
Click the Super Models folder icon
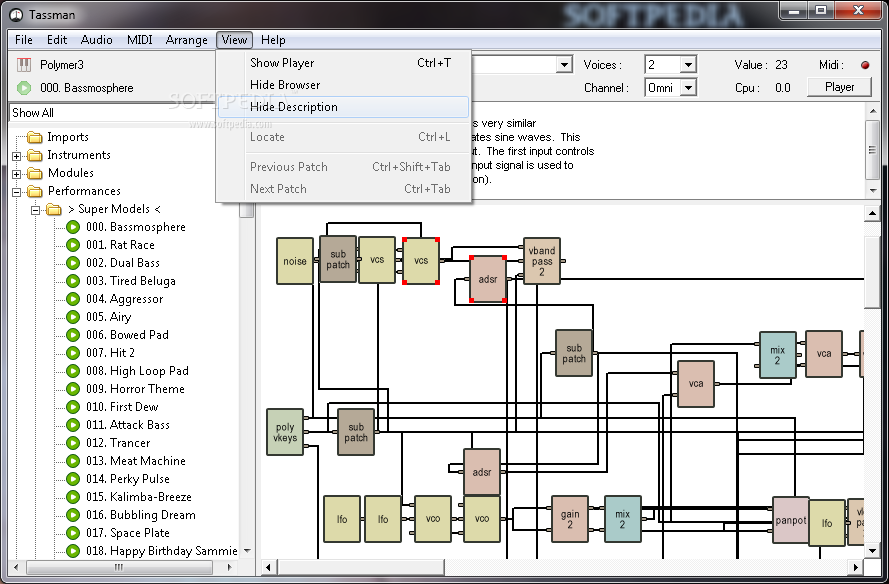pyautogui.click(x=54, y=209)
